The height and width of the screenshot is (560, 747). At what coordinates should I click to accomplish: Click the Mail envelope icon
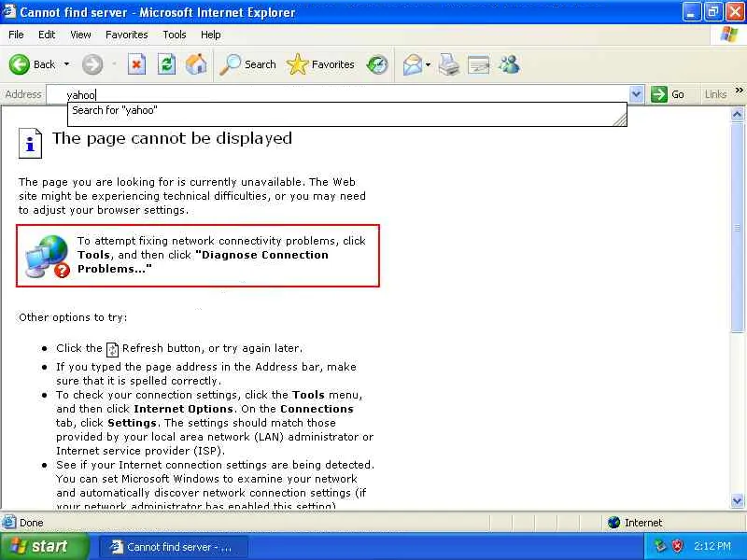tap(412, 64)
